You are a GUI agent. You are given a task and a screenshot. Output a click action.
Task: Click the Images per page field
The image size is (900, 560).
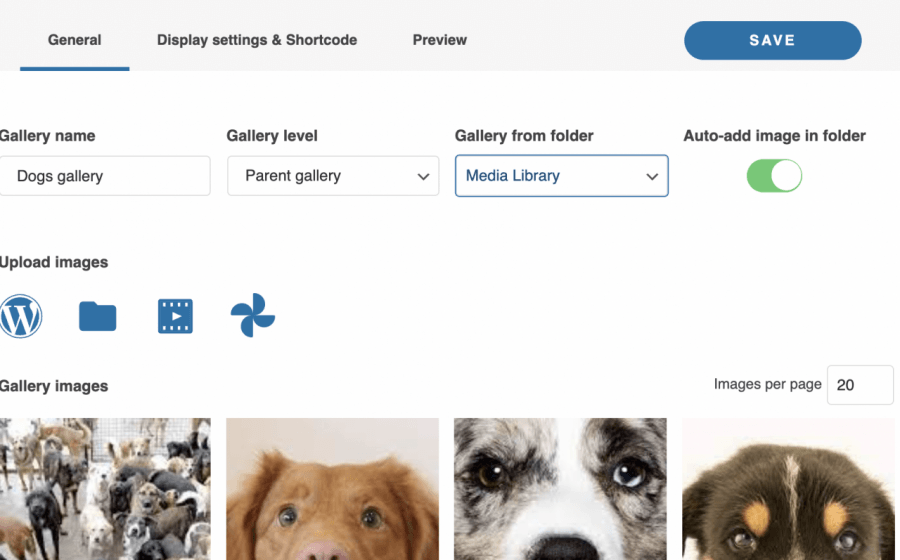(860, 385)
